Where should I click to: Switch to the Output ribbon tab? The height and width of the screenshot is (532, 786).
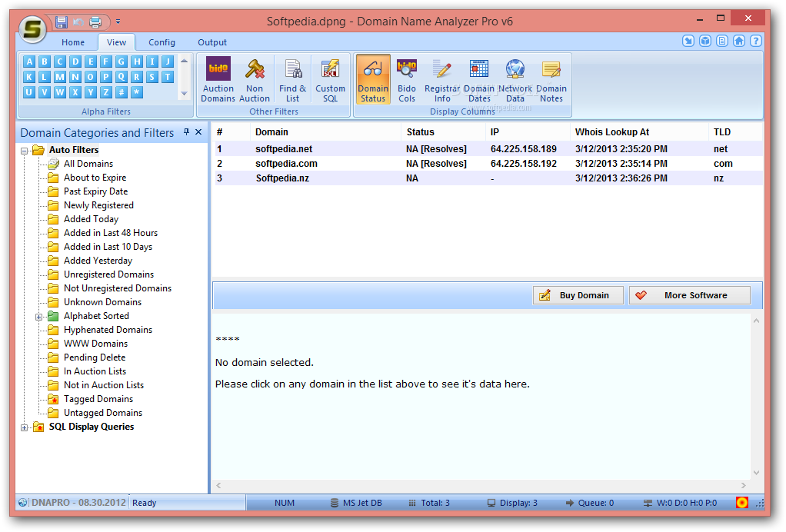coord(212,42)
